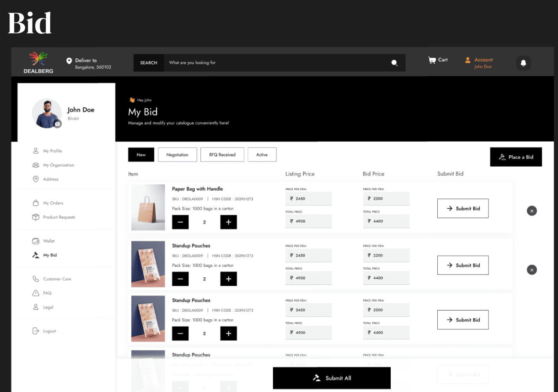The image size is (558, 392).
Task: Open the Legal page
Action: click(43, 307)
